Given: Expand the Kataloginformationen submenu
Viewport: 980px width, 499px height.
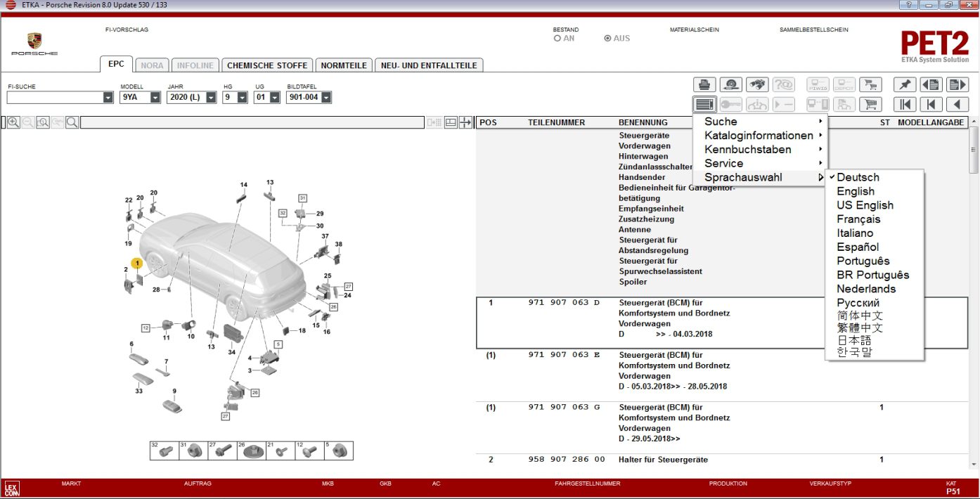Looking at the screenshot, I should click(x=761, y=136).
